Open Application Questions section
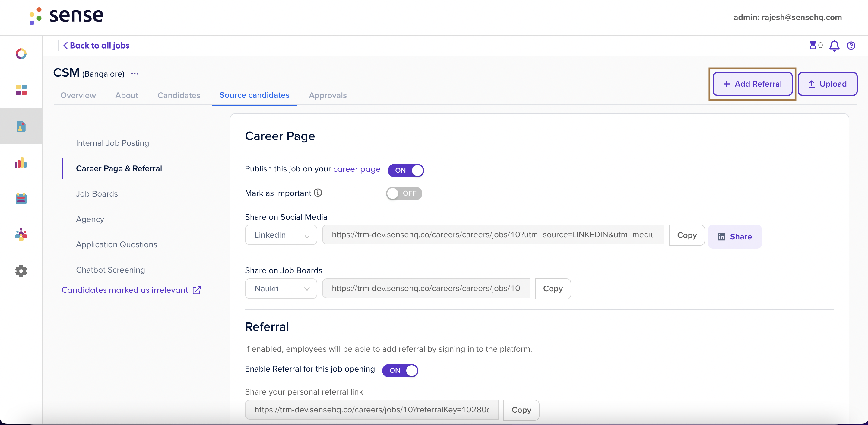Screen dimensions: 868x425 (x=117, y=244)
